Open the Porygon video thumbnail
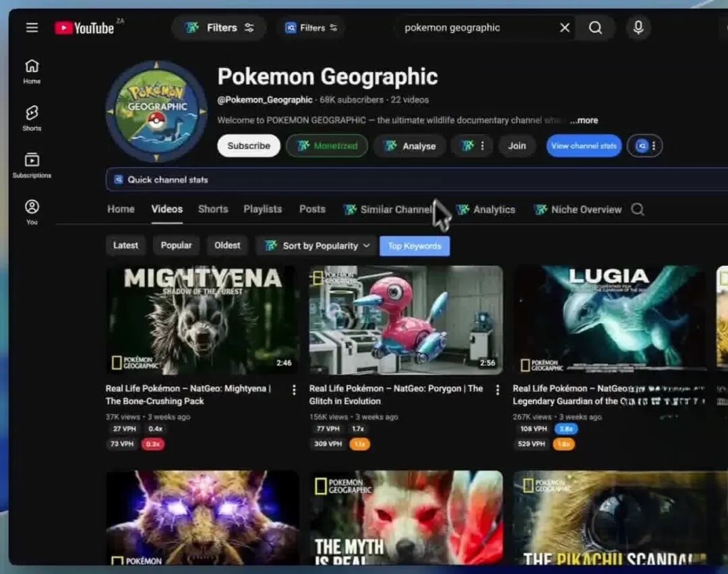The image size is (728, 574). 406,320
